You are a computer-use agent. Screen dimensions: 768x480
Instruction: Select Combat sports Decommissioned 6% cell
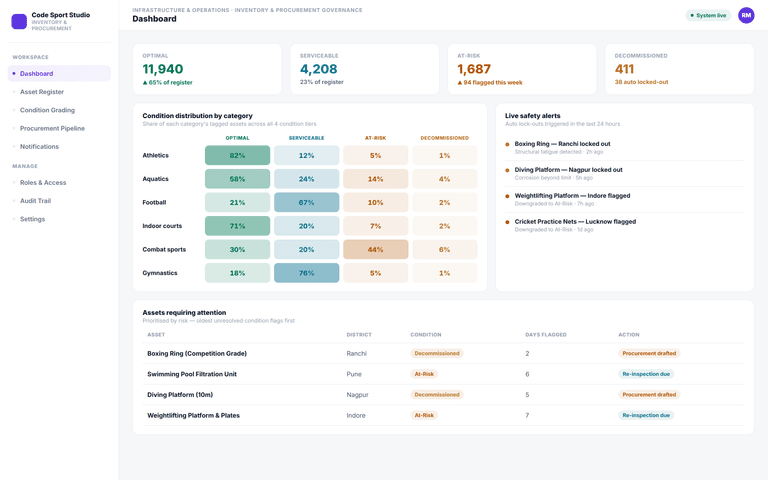pyautogui.click(x=445, y=249)
